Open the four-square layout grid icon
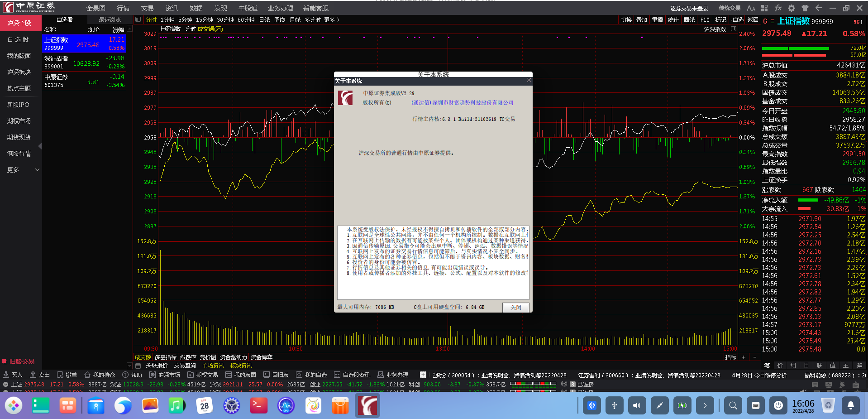 click(x=764, y=8)
